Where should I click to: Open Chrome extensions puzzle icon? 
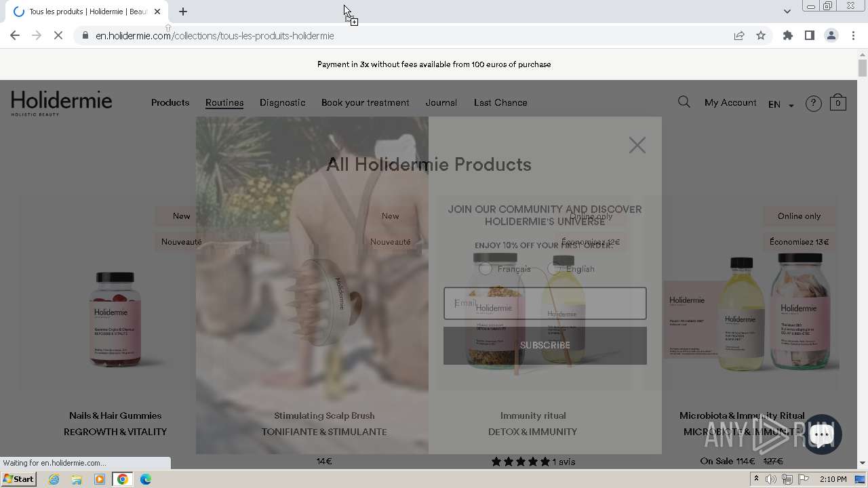[x=788, y=35]
